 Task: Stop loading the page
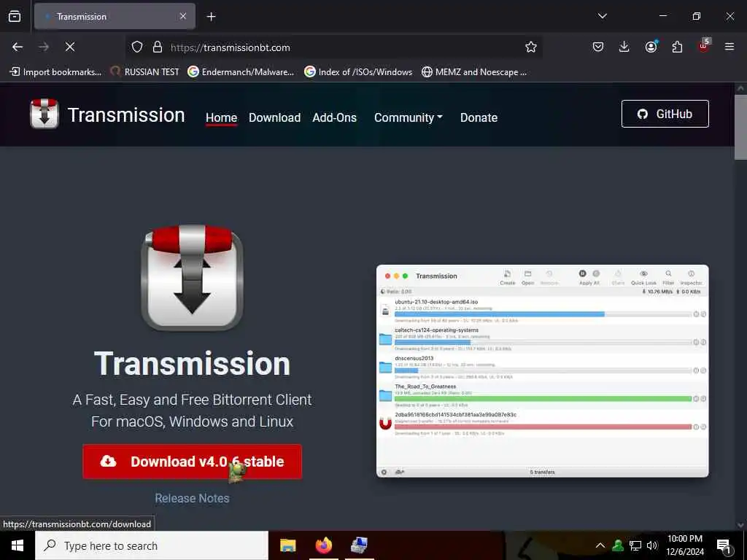coord(70,47)
